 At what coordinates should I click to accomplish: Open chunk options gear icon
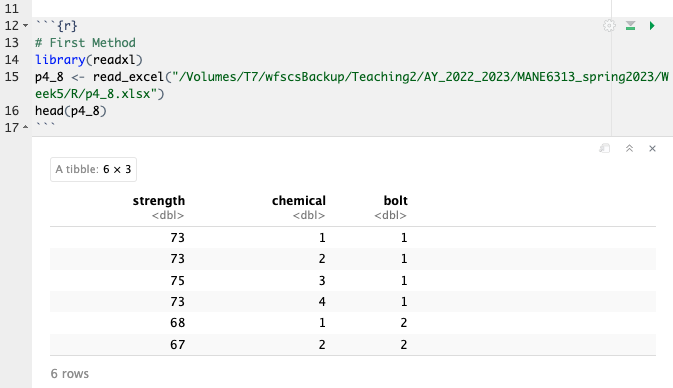[609, 26]
